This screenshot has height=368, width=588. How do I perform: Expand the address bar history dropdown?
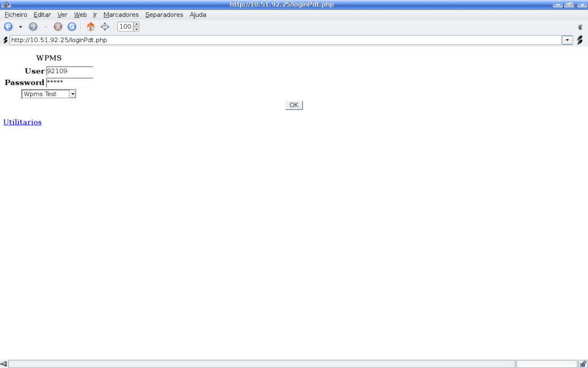[x=567, y=40]
